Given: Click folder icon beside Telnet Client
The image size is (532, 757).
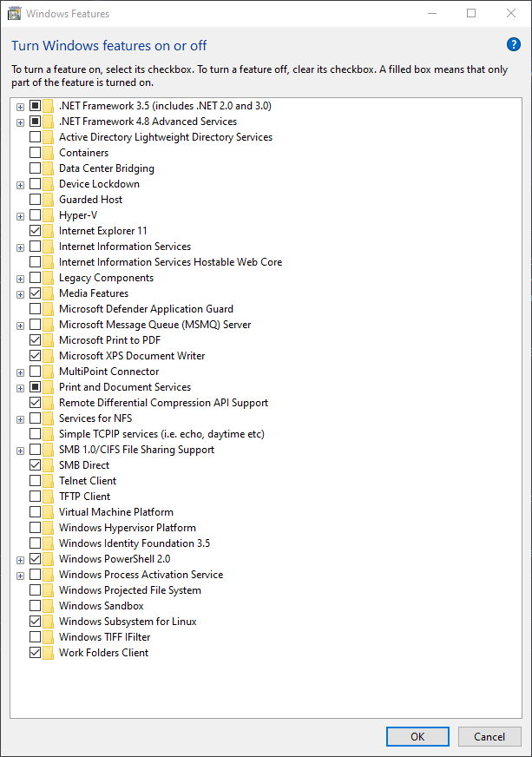Looking at the screenshot, I should 48,481.
